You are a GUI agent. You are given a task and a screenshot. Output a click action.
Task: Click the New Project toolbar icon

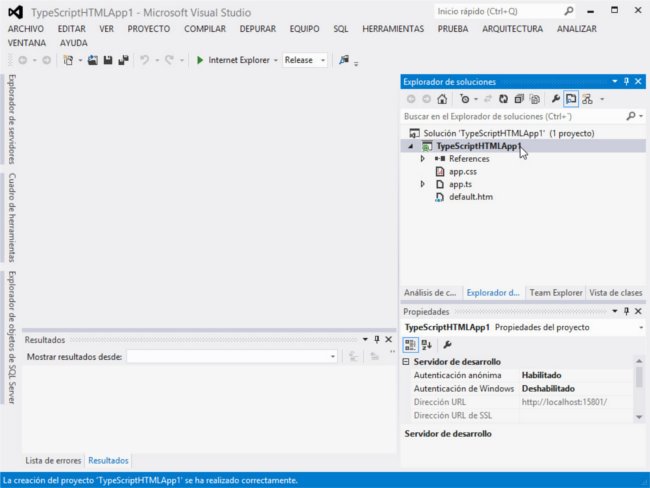click(x=68, y=60)
